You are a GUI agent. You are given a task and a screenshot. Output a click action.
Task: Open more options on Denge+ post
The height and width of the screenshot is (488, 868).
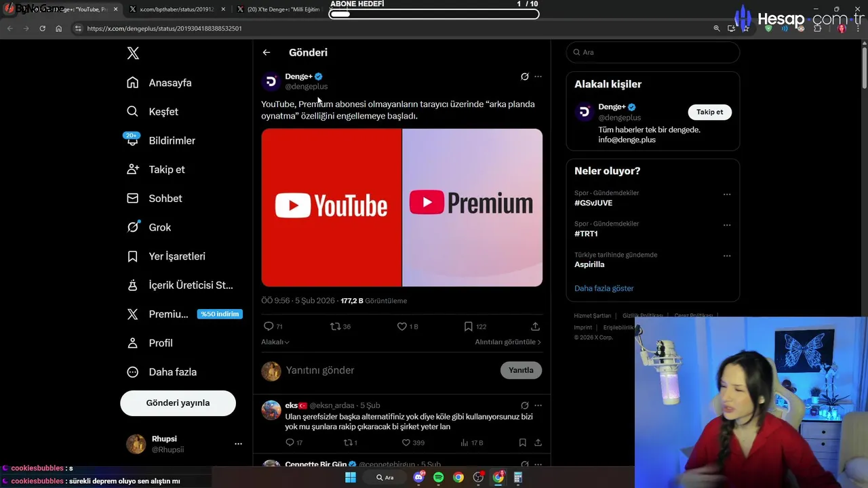click(538, 77)
